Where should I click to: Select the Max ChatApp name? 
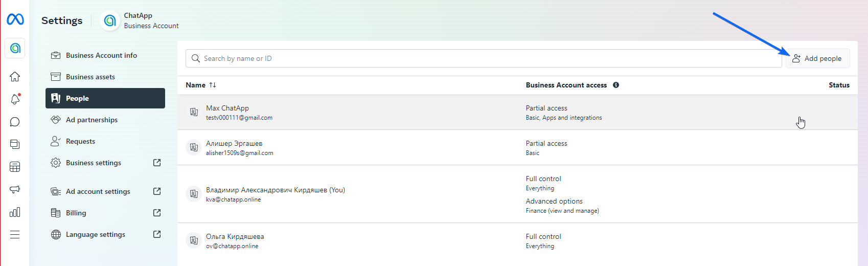pos(227,108)
